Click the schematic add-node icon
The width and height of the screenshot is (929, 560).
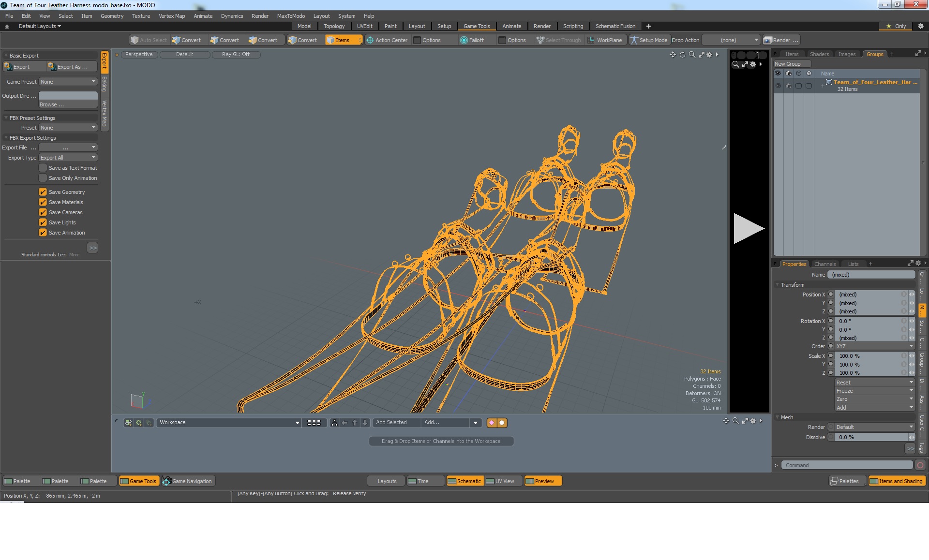pyautogui.click(x=128, y=423)
